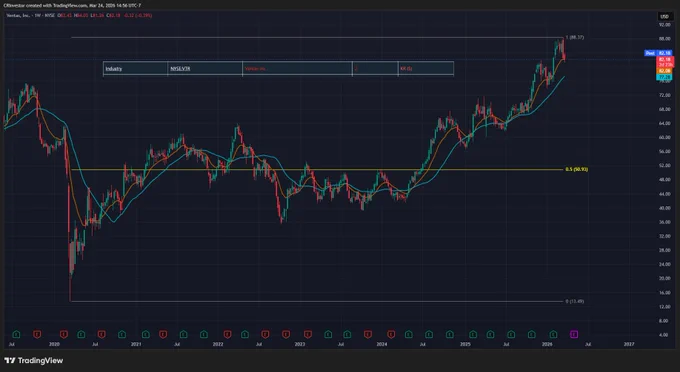Click the 88.00 price axis label
Screen dimensions: 680x372
[x=664, y=39]
